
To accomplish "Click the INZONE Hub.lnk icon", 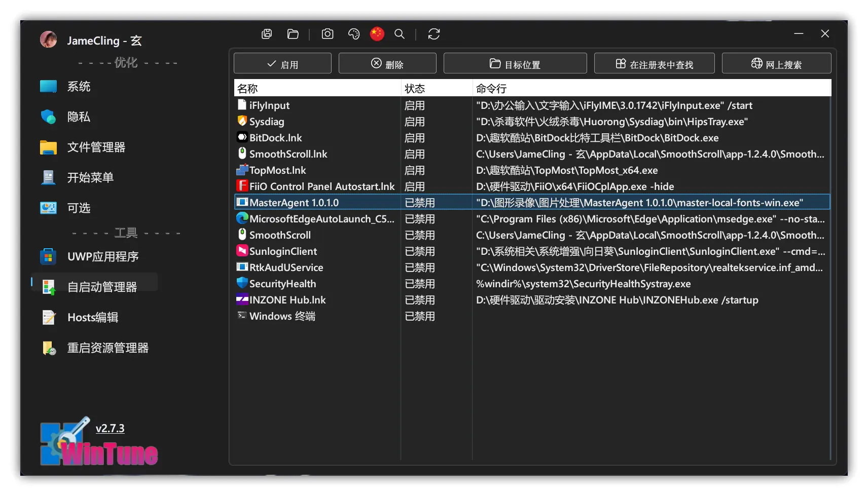I will point(242,299).
